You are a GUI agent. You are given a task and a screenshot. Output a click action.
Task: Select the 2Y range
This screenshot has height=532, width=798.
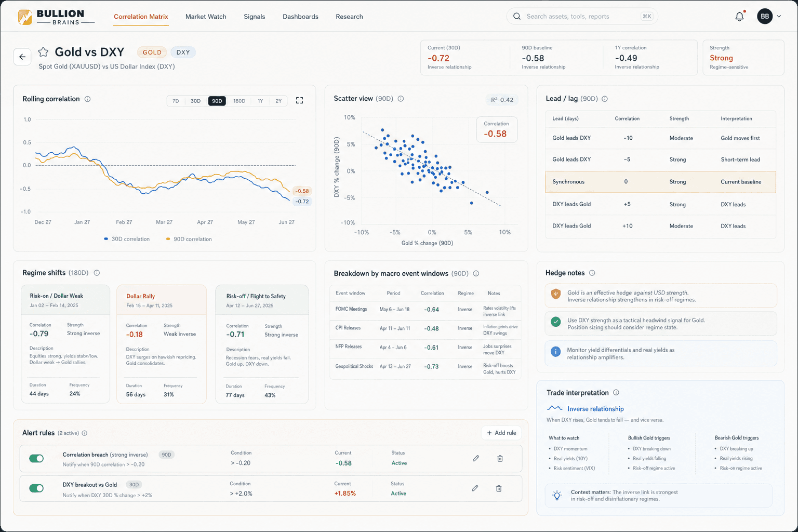278,101
